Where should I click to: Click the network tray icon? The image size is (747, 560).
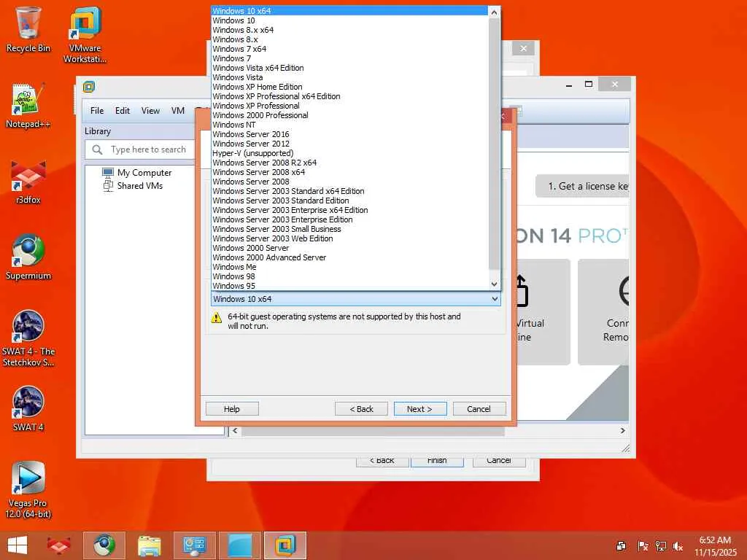(x=660, y=546)
